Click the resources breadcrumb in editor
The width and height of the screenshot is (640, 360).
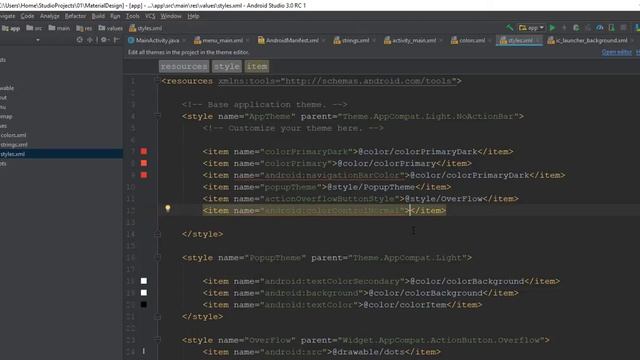(184, 66)
